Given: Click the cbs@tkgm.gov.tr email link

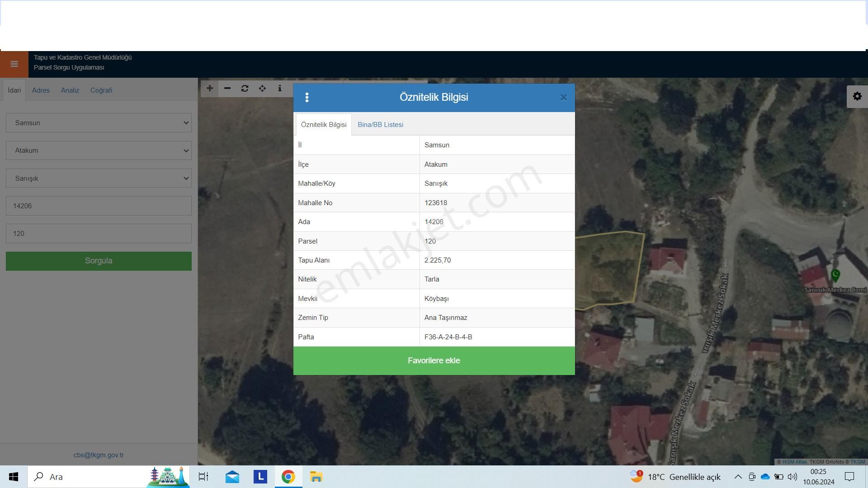Looking at the screenshot, I should 99,455.
